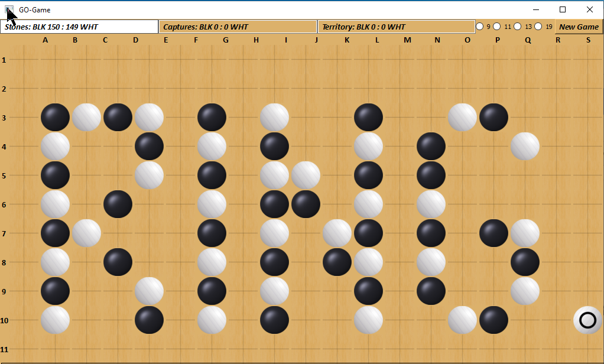Place a stone on empty intersection S1
Viewport: 604px width, 364px height.
[x=587, y=60]
